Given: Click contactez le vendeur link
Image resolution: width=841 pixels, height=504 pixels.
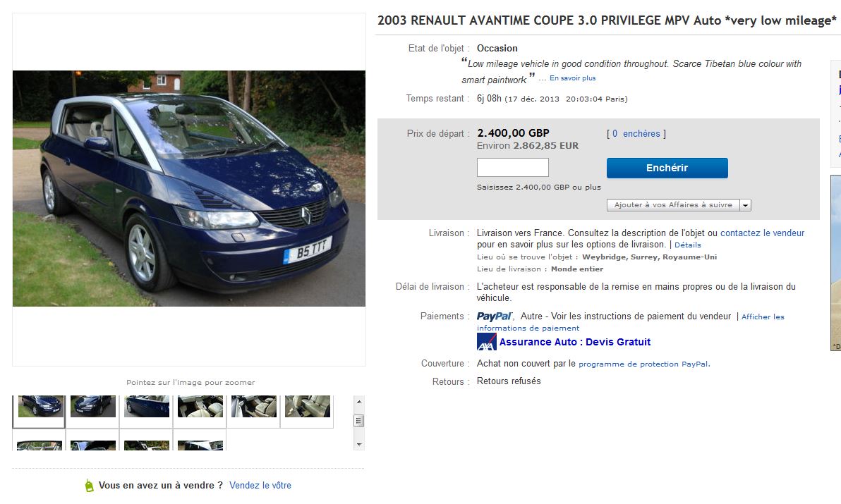Looking at the screenshot, I should pyautogui.click(x=762, y=233).
